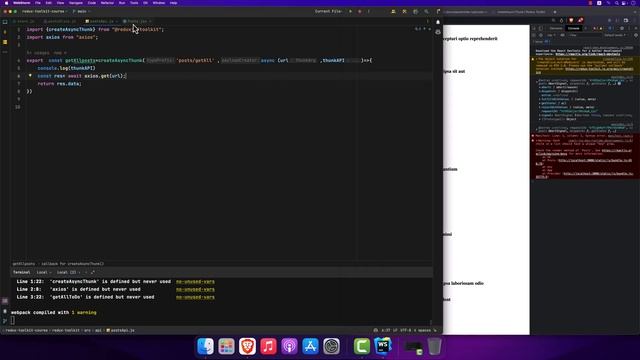This screenshot has width=640, height=360.
Task: Open Launchpad from the Dock
Action: 226,346
